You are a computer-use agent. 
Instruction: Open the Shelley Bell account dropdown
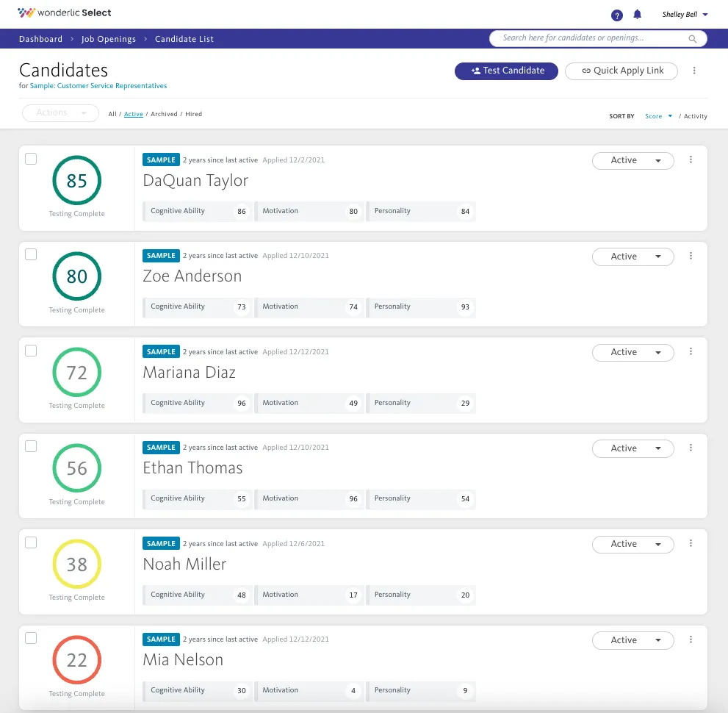point(685,15)
